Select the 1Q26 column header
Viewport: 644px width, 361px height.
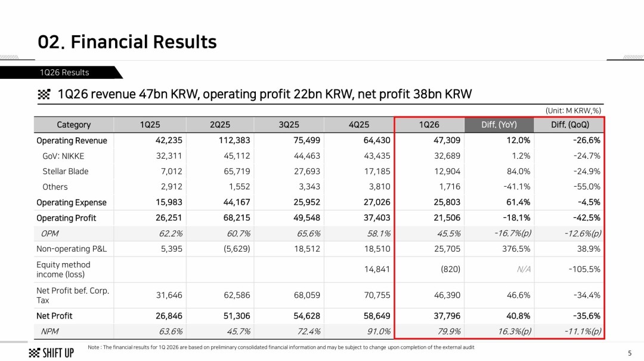click(x=429, y=125)
